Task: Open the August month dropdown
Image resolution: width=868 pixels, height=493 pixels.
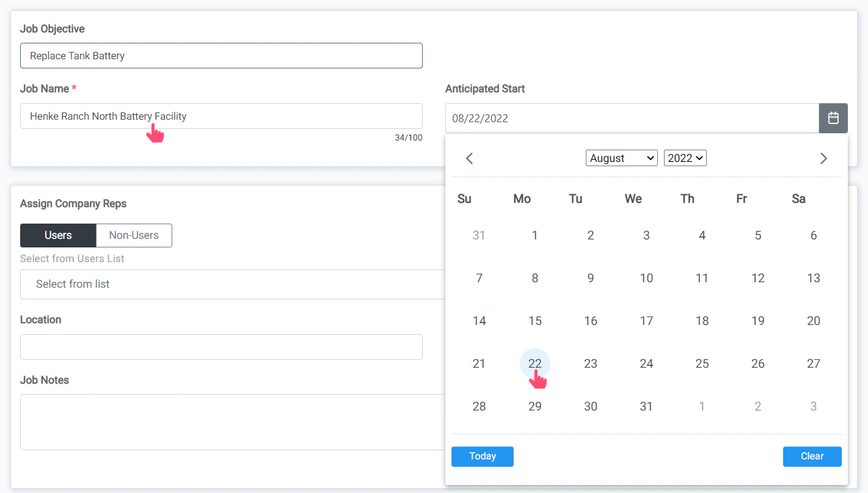Action: tap(621, 158)
